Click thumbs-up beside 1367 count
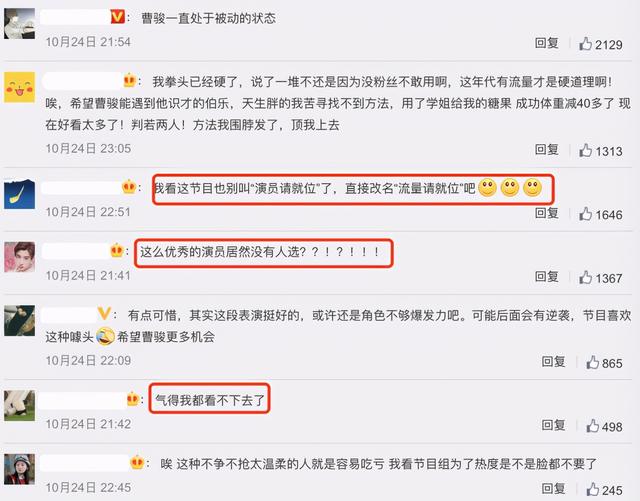The image size is (640, 501). coord(585,277)
